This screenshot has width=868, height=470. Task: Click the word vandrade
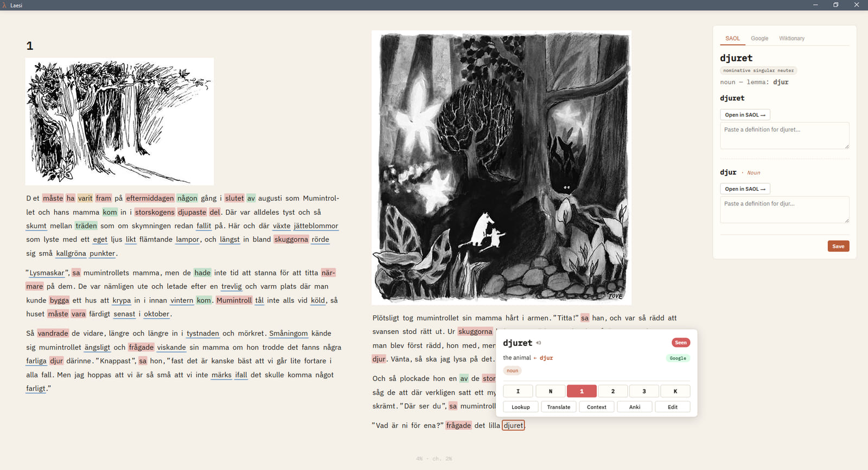(53, 333)
